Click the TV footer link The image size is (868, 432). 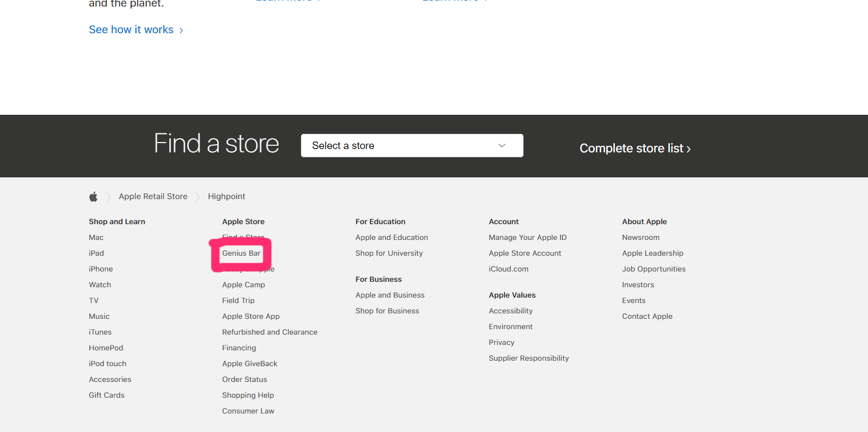[x=94, y=300]
